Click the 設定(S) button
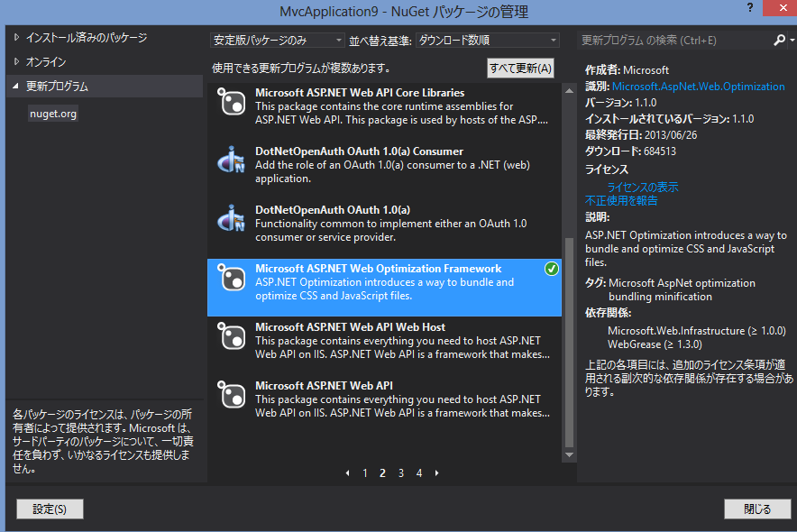 point(50,509)
